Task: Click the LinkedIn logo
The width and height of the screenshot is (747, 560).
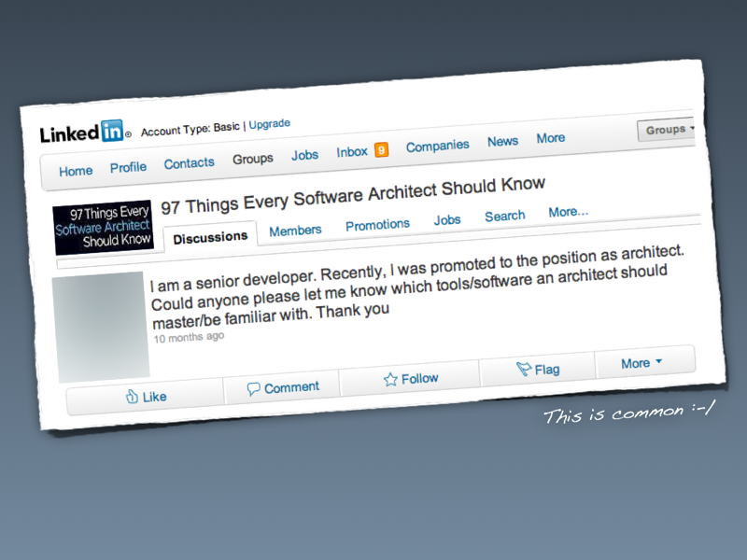Action: click(85, 132)
